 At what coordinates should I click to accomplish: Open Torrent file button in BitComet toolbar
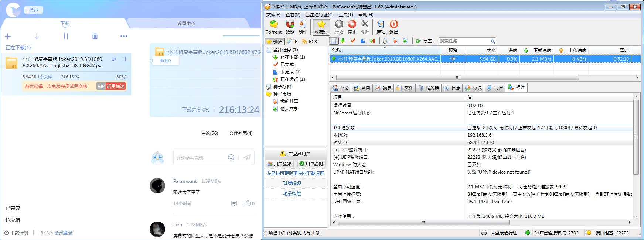(273, 27)
